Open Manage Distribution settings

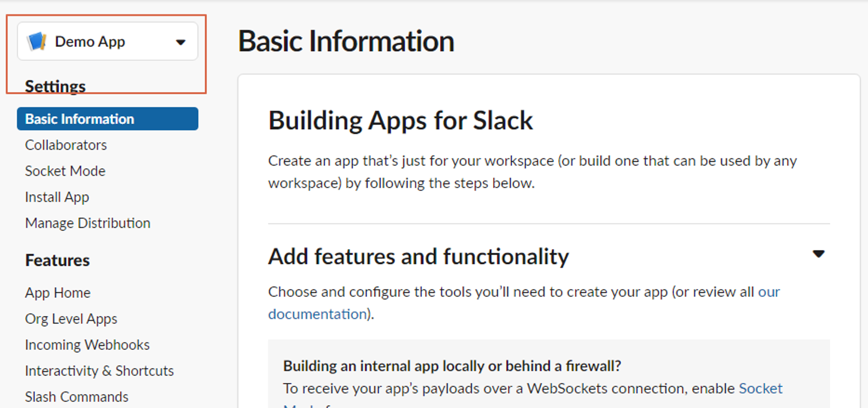(88, 223)
